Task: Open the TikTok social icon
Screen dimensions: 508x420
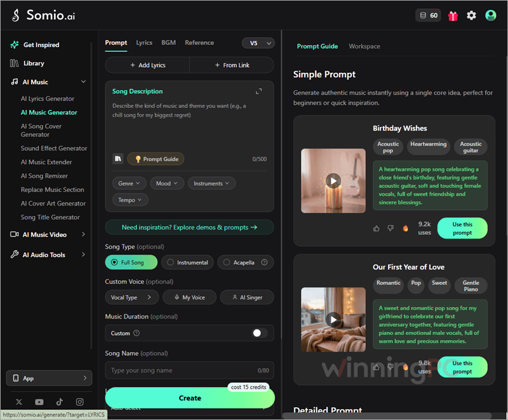Action: point(59,402)
